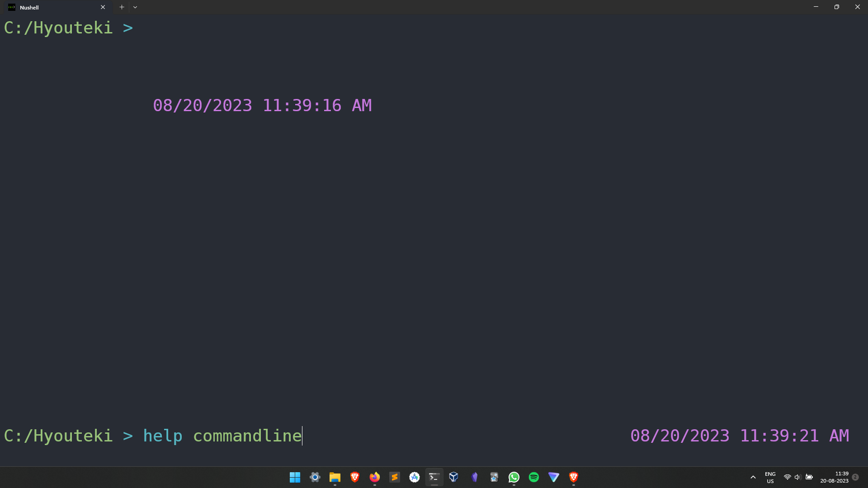Expand hidden system tray icons
868x488 pixels.
click(x=753, y=477)
